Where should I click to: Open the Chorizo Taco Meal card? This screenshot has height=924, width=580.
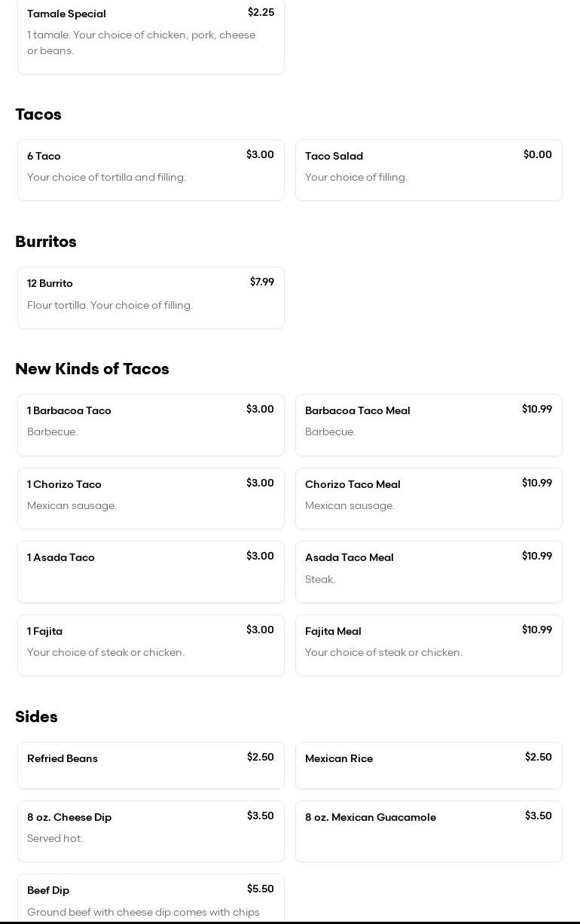[x=429, y=499]
